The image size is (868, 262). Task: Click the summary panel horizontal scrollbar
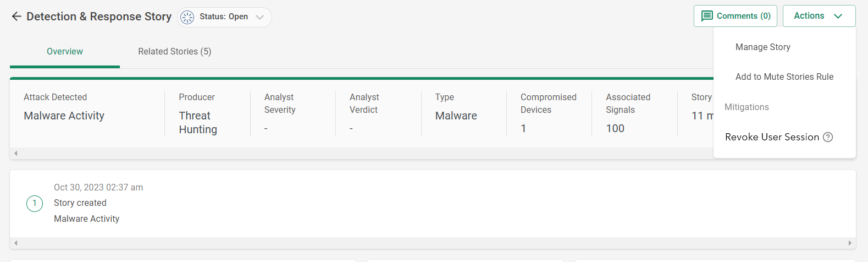click(x=363, y=153)
